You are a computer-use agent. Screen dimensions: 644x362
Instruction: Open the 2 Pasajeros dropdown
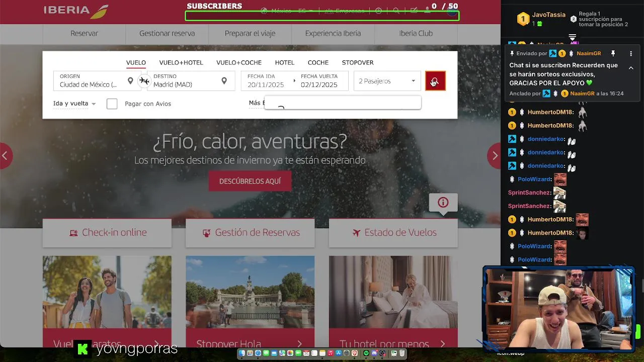[387, 81]
